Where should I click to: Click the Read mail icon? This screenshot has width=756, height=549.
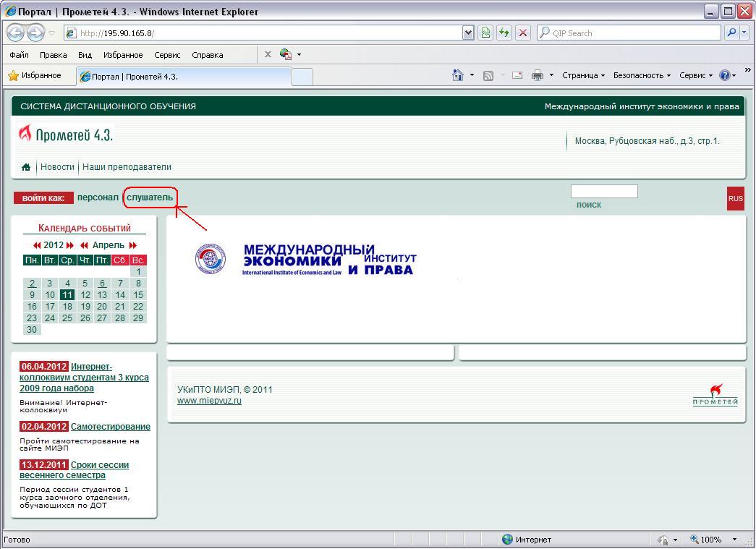(517, 76)
